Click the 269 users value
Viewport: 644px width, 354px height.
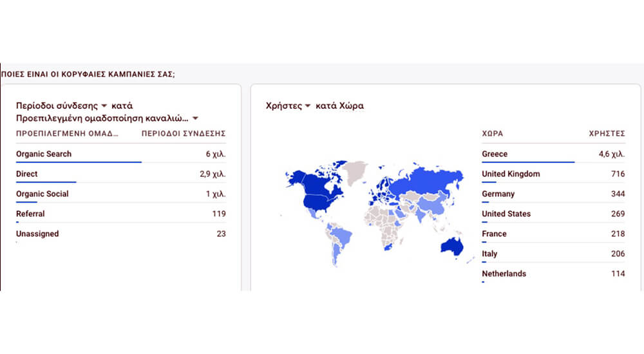(x=618, y=214)
